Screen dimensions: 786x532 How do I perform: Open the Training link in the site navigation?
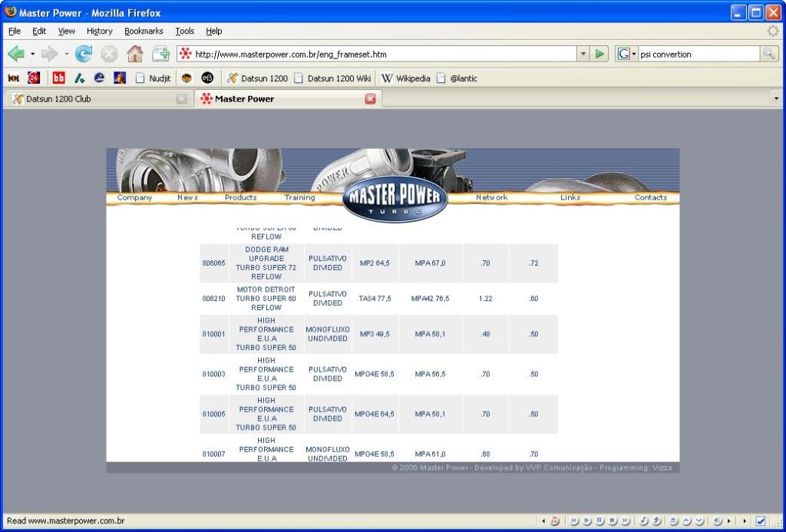300,197
